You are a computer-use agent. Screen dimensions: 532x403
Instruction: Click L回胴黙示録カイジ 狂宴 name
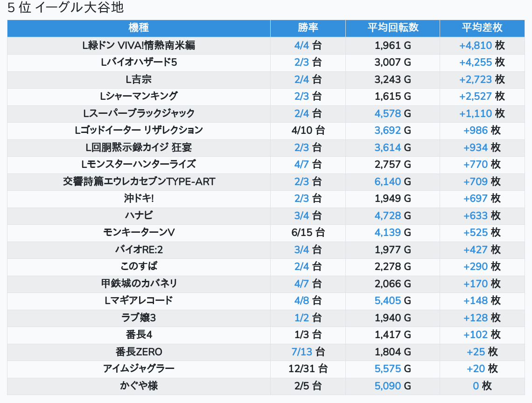139,147
